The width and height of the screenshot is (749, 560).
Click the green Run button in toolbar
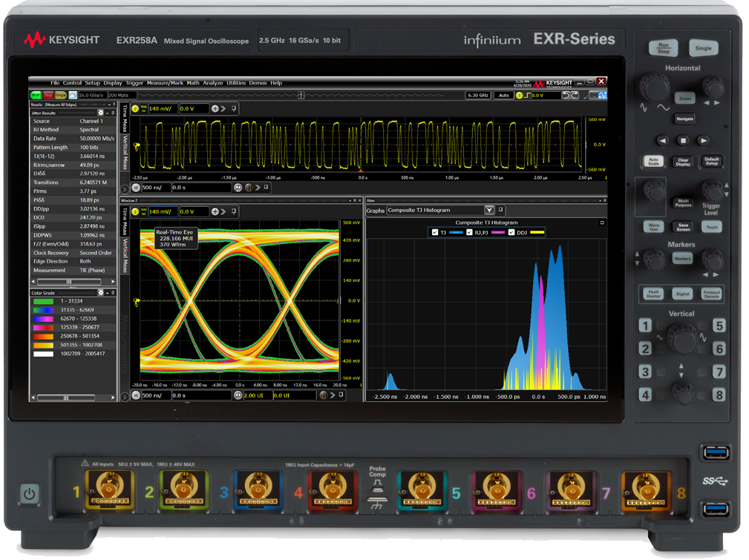(x=36, y=95)
